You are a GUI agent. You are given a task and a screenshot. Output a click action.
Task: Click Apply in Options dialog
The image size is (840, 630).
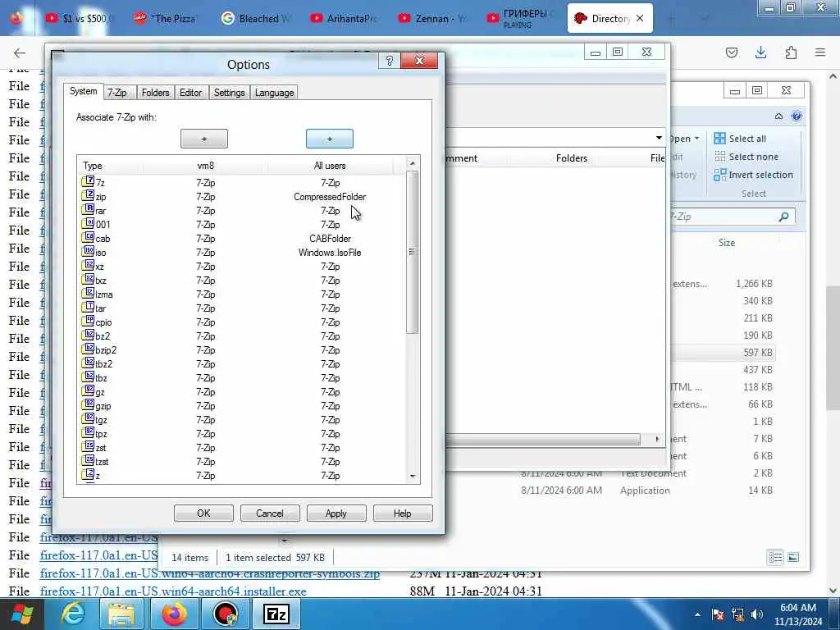pos(336,514)
